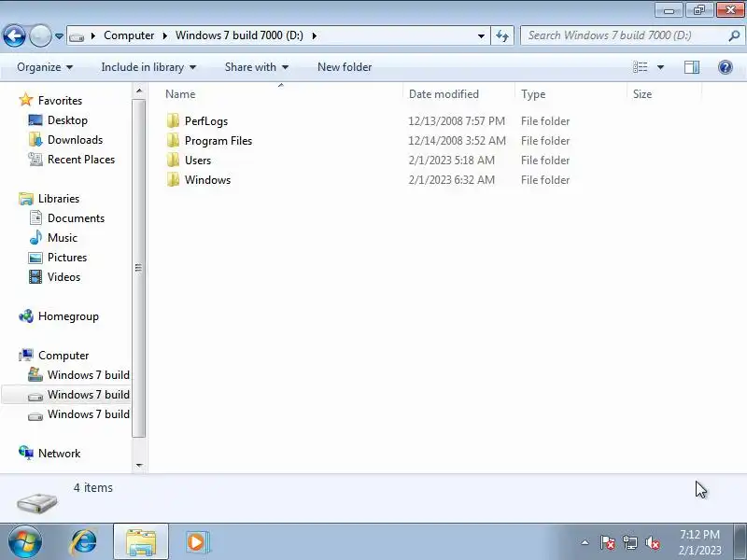Open the network tray icon
Viewport: 747px width, 560px height.
click(629, 542)
